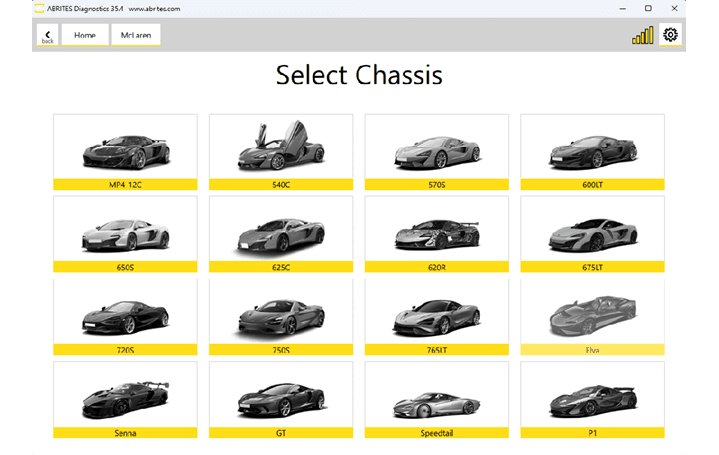Select the Elva car image
The width and height of the screenshot is (719, 455).
pos(593,315)
